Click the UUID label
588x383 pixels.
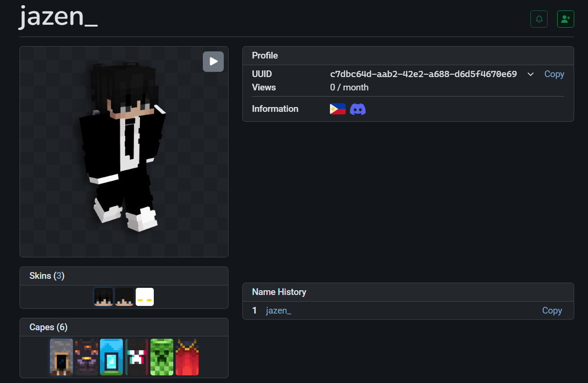262,74
